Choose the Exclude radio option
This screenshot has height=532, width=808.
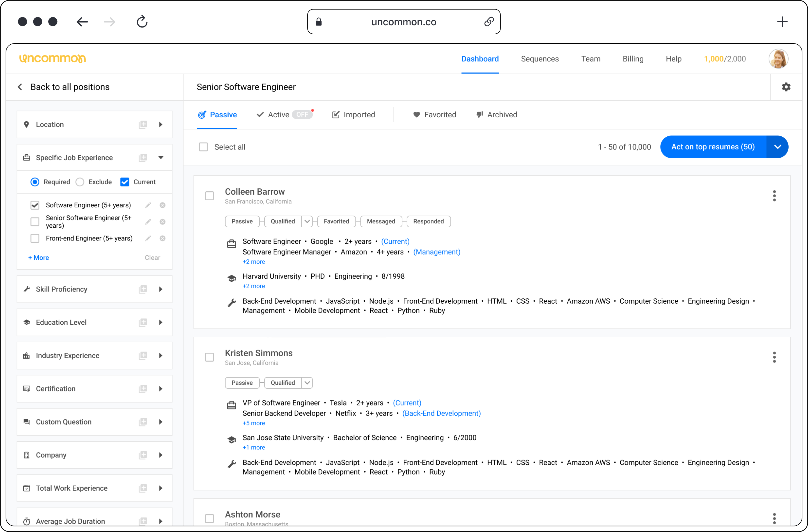[x=80, y=182]
